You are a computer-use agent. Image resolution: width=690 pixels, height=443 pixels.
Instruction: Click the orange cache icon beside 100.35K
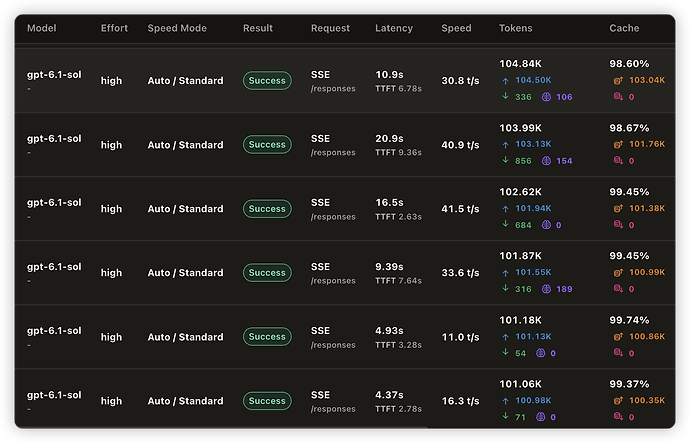(x=618, y=401)
